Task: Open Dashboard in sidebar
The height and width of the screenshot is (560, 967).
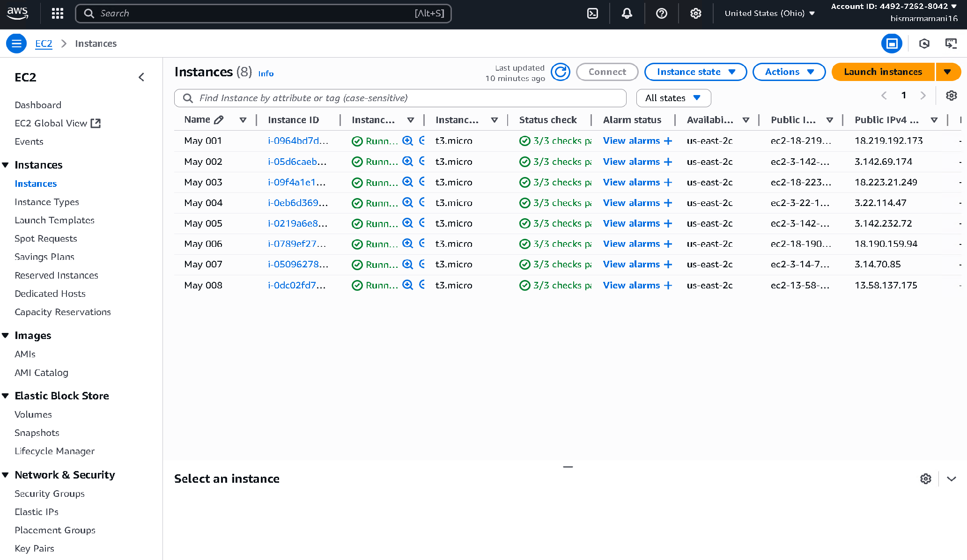Action: [38, 105]
